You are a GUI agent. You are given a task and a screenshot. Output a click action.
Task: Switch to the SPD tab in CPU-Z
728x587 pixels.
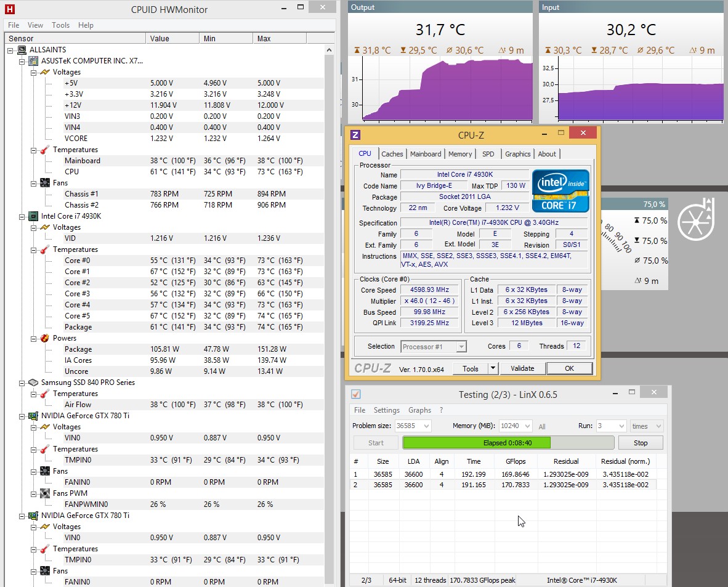[x=488, y=154]
